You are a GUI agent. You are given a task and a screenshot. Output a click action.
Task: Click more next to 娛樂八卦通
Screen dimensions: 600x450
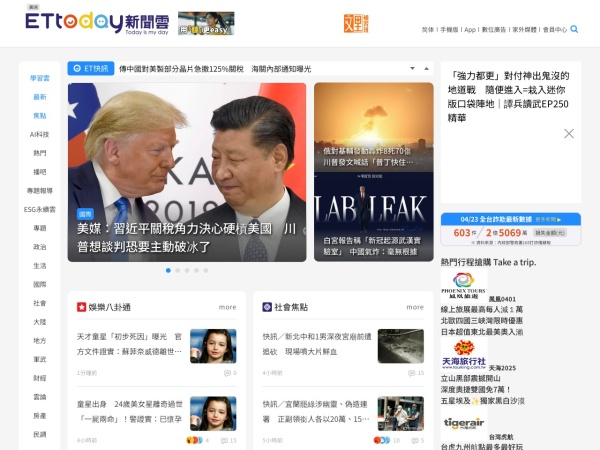227,307
